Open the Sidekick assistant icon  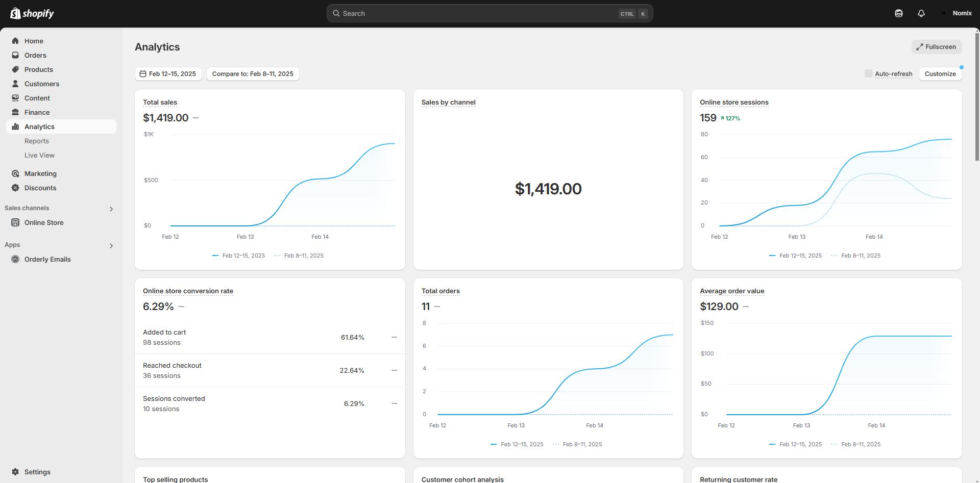coord(898,13)
